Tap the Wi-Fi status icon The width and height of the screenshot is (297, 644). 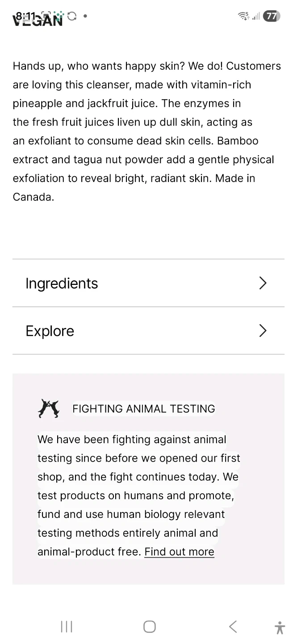[243, 17]
